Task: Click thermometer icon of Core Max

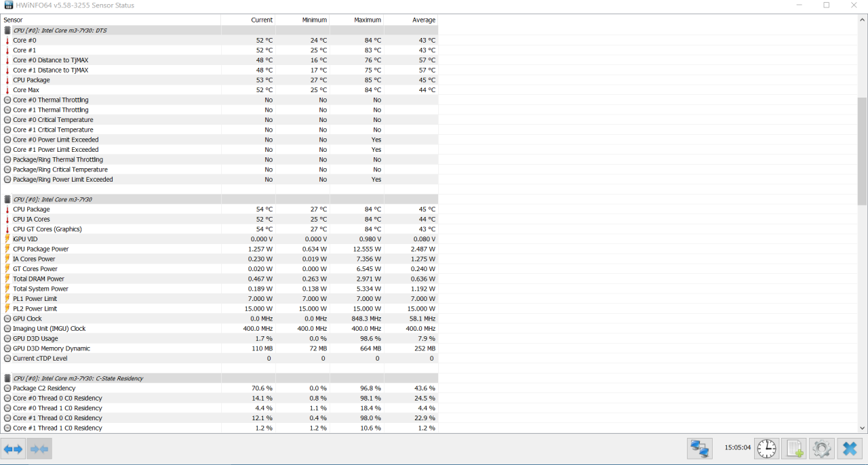Action: pyautogui.click(x=7, y=90)
